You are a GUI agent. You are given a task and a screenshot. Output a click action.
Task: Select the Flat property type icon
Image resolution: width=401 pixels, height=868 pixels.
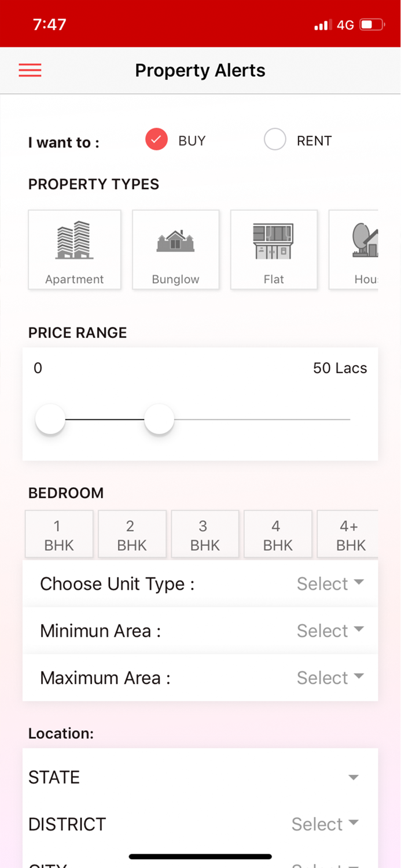(274, 249)
